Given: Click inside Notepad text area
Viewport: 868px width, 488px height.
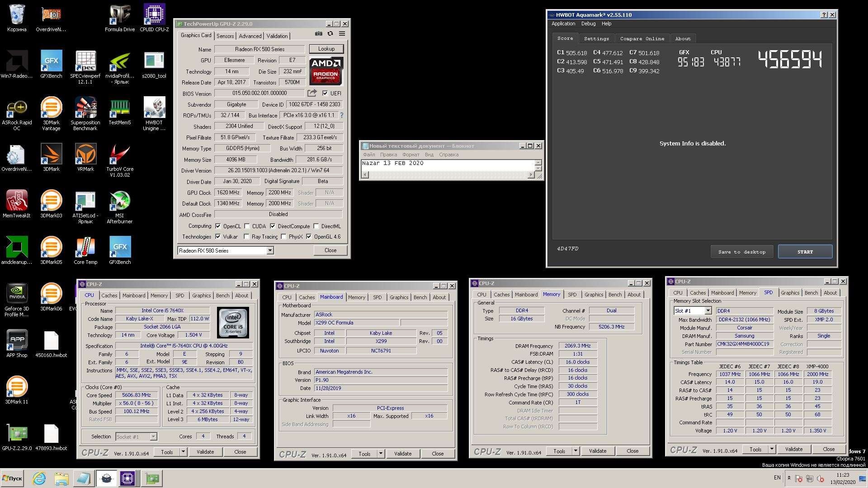Looking at the screenshot, I should point(448,165).
